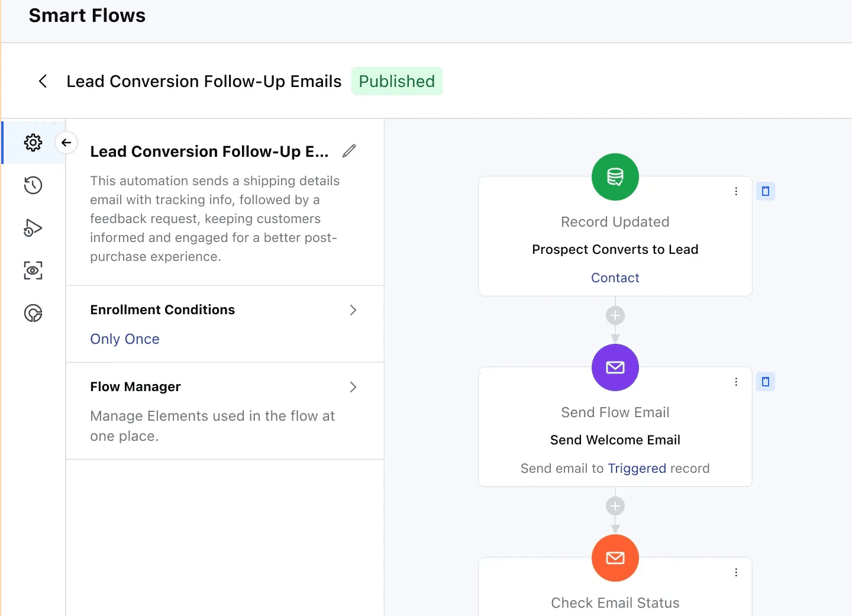Open the flow Preview view
The image size is (852, 616).
(33, 270)
